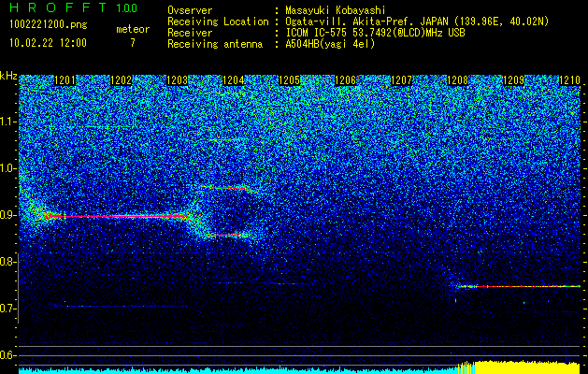Click the 1204 time marker
The image size is (588, 374).
pyautogui.click(x=234, y=80)
